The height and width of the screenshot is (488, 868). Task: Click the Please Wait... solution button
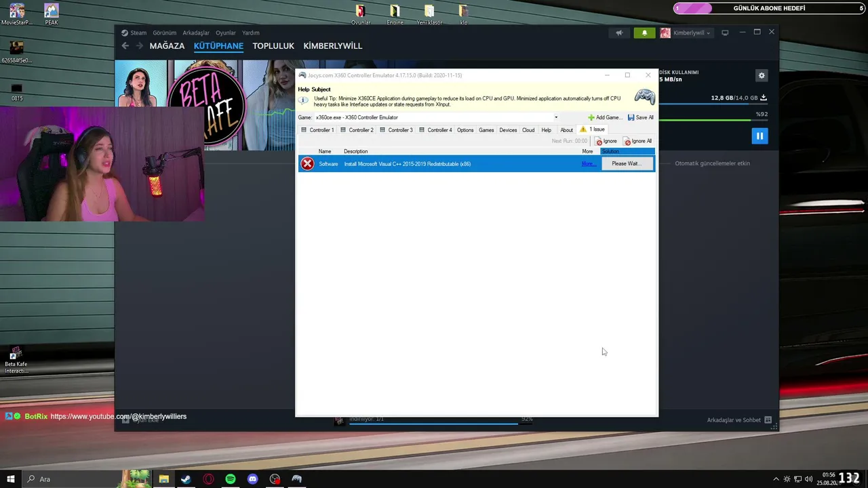click(x=626, y=163)
